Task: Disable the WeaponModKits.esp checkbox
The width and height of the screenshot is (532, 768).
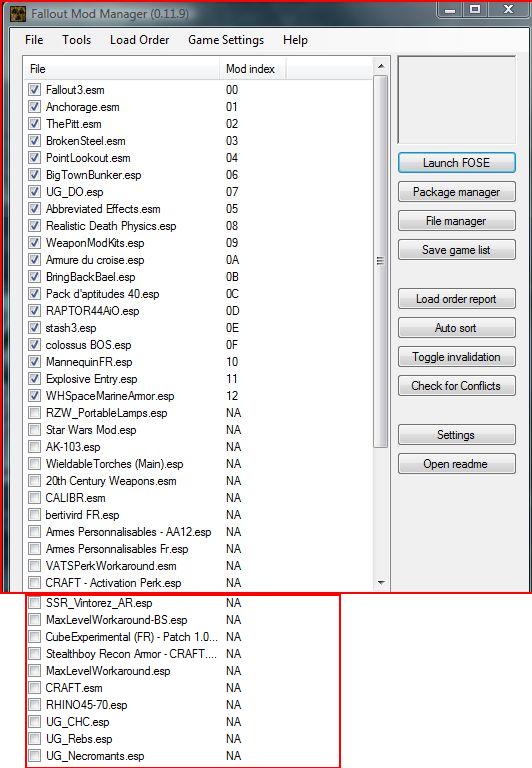Action: click(34, 242)
